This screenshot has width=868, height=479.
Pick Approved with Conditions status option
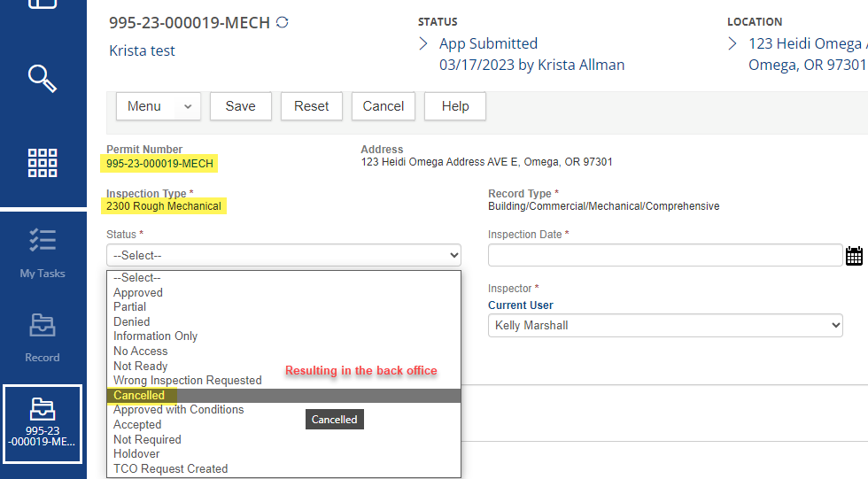178,410
